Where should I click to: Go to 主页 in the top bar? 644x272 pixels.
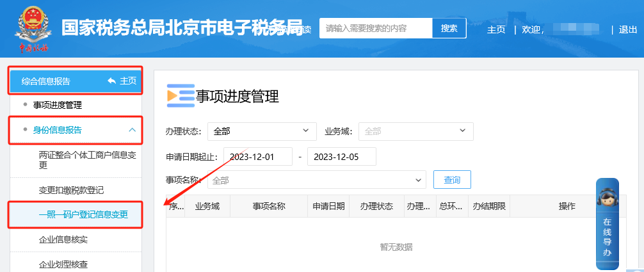pyautogui.click(x=496, y=29)
